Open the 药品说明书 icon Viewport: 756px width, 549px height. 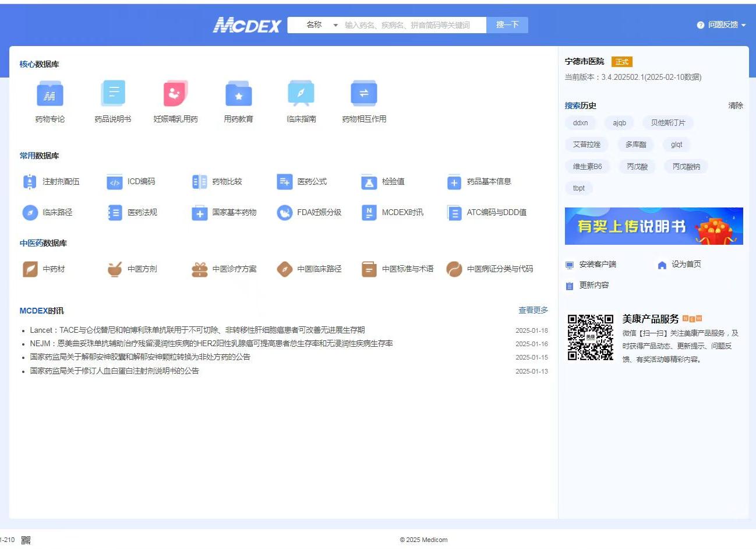pos(113,94)
